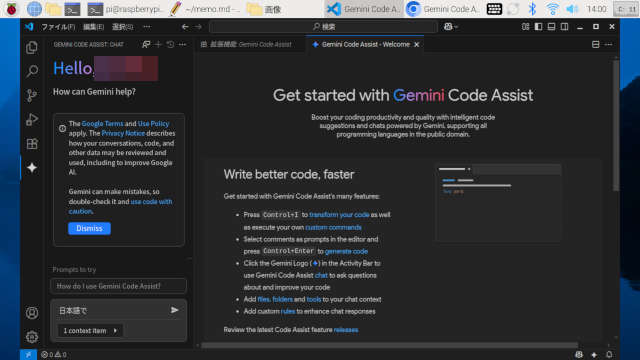Viewport: 640px width, 360px height.
Task: Open the Customize Layout icon
Action: (x=525, y=27)
